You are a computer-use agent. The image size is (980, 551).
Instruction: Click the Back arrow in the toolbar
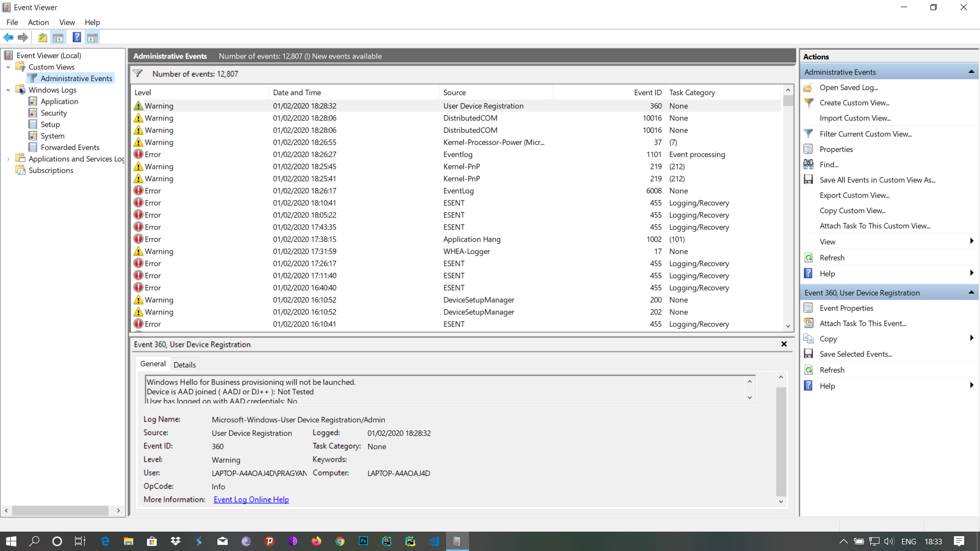tap(8, 37)
